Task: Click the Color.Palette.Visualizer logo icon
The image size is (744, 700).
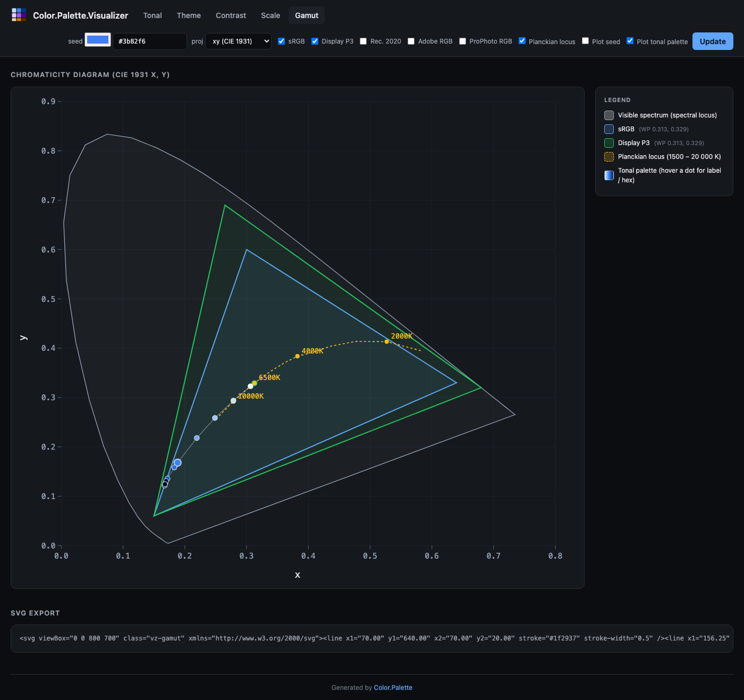Action: [x=19, y=15]
